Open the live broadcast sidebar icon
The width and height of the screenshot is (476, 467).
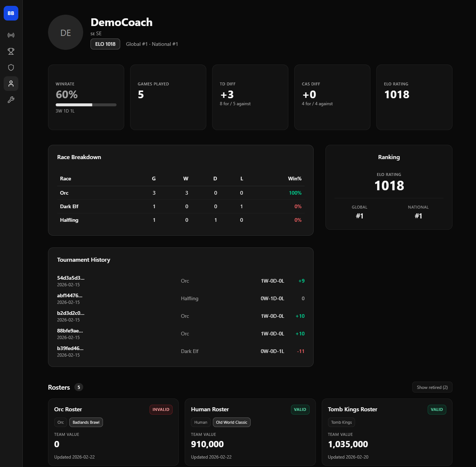click(11, 35)
